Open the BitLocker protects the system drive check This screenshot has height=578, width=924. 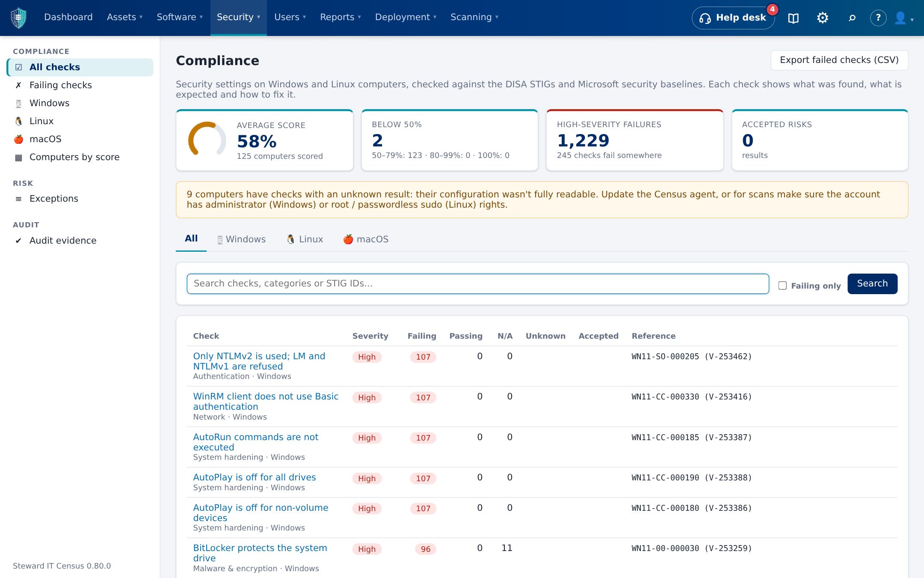pyautogui.click(x=260, y=553)
